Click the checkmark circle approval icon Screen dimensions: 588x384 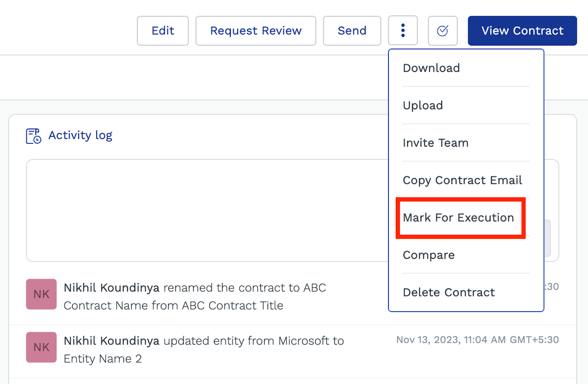(442, 31)
